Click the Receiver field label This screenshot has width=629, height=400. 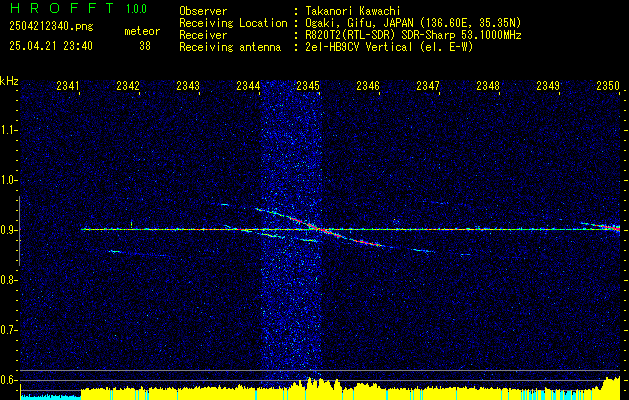(203, 35)
